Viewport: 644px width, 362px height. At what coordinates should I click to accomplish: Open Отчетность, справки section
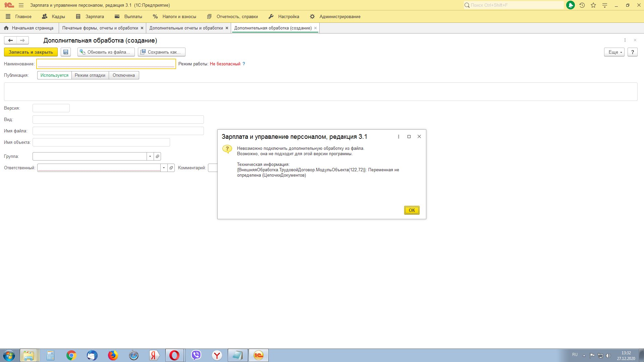[x=232, y=16]
